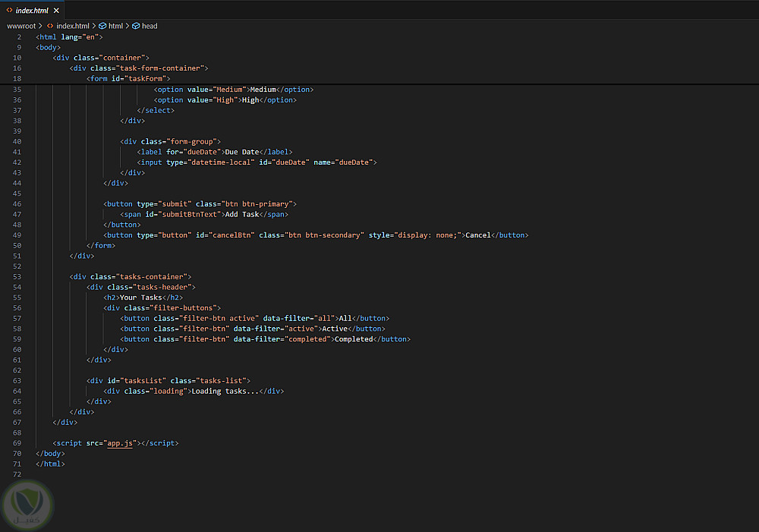759x532 pixels.
Task: Open the head breadcrumb symbol
Action: pyautogui.click(x=150, y=26)
